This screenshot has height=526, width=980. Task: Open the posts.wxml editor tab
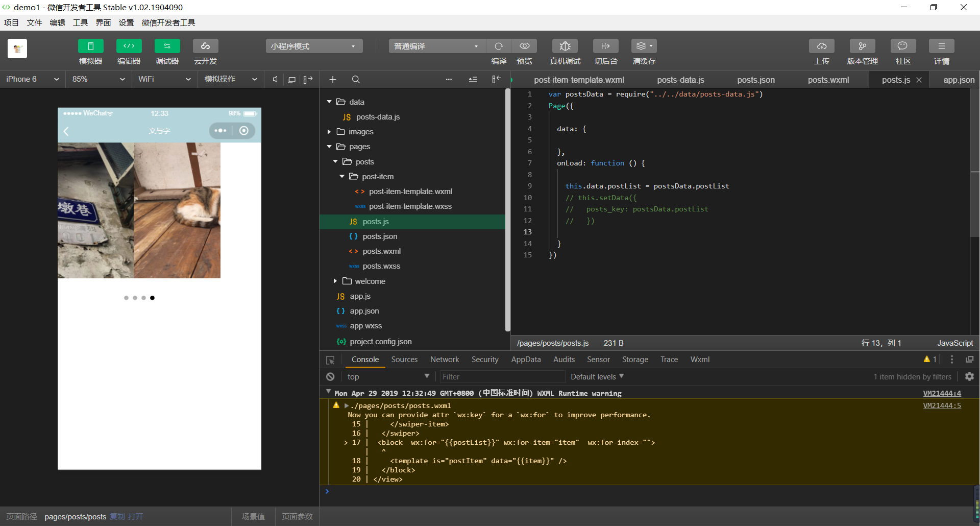[x=828, y=80]
